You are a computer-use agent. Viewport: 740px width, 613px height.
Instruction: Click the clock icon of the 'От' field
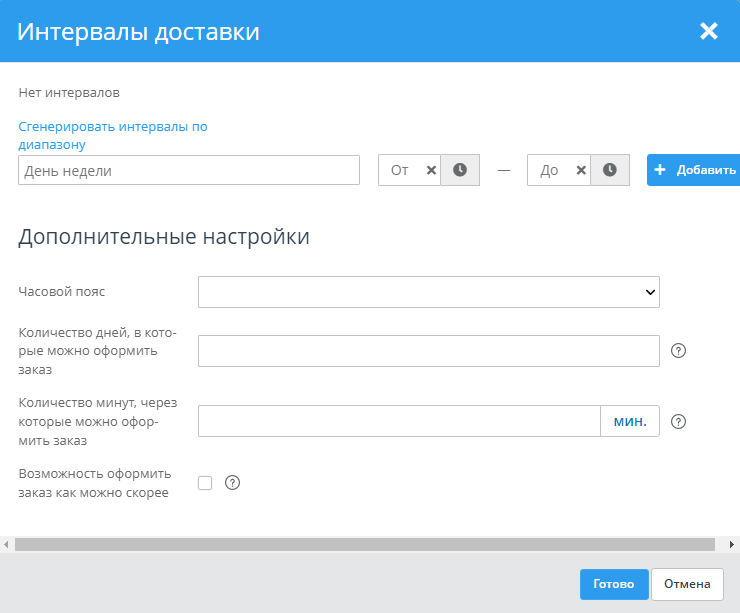click(x=460, y=170)
